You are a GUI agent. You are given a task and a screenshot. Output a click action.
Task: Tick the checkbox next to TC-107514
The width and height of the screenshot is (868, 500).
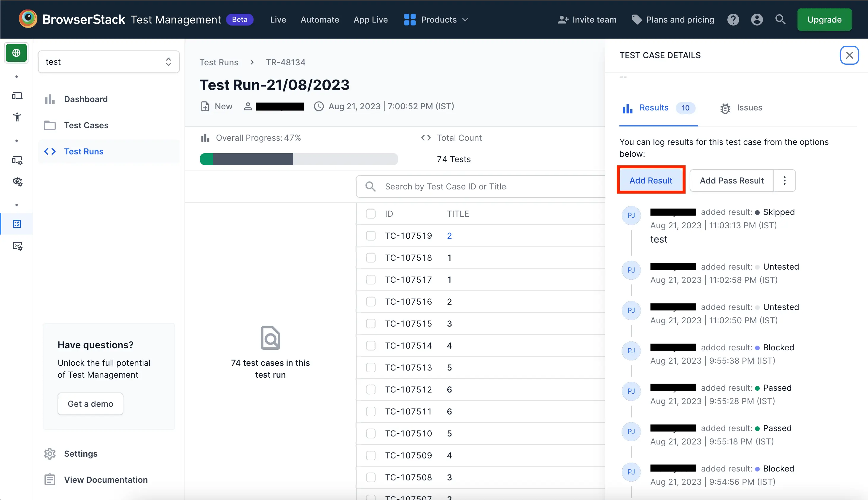click(371, 346)
